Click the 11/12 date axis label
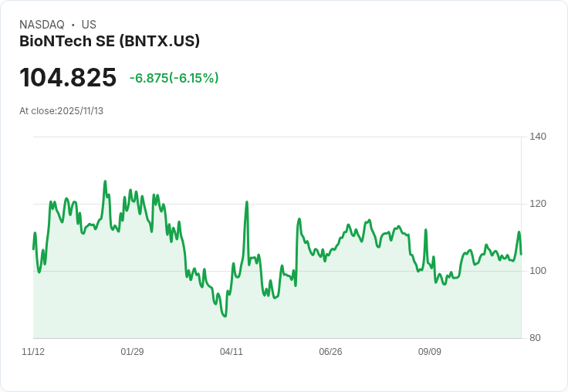The width and height of the screenshot is (568, 392). (33, 352)
